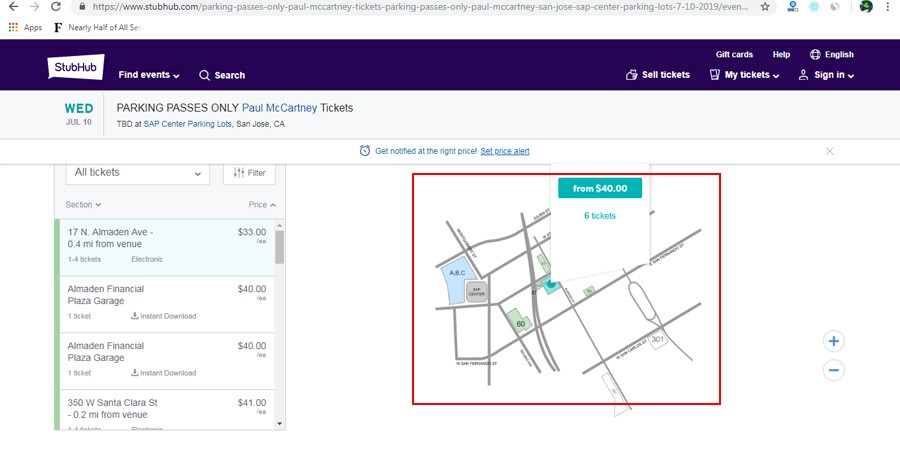
Task: Open the Gift cards page
Action: coord(734,54)
